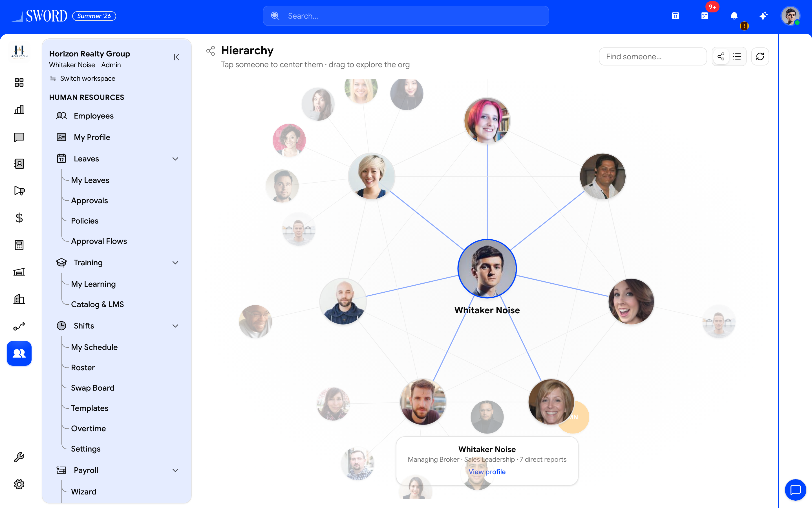This screenshot has width=812, height=508.
Task: Click the SWORD logo
Action: (x=39, y=16)
